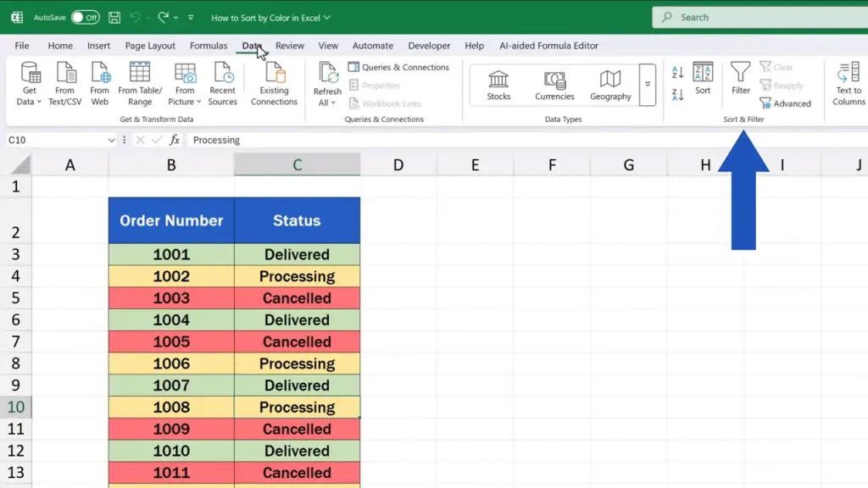Select the Stocks data type

pyautogui.click(x=498, y=85)
